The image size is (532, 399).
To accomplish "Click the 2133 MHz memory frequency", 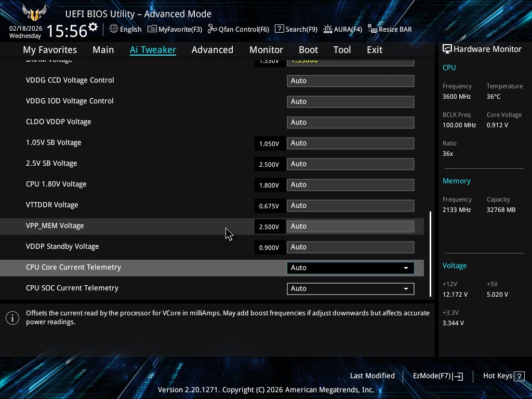I will [456, 210].
